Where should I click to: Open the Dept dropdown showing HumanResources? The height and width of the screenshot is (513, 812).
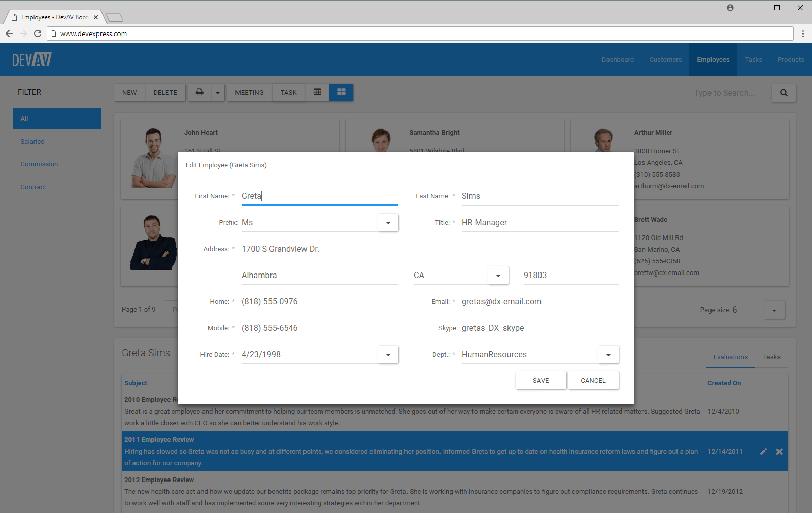[608, 354]
